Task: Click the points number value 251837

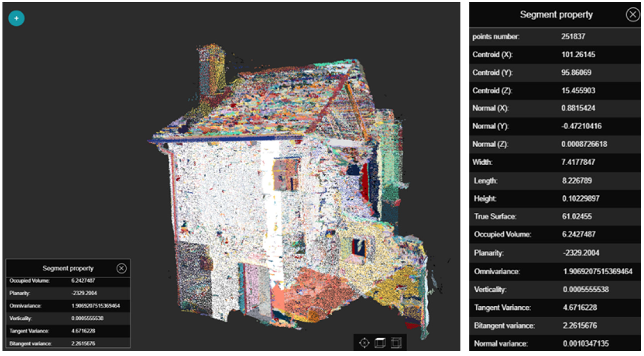Action: pyautogui.click(x=573, y=37)
